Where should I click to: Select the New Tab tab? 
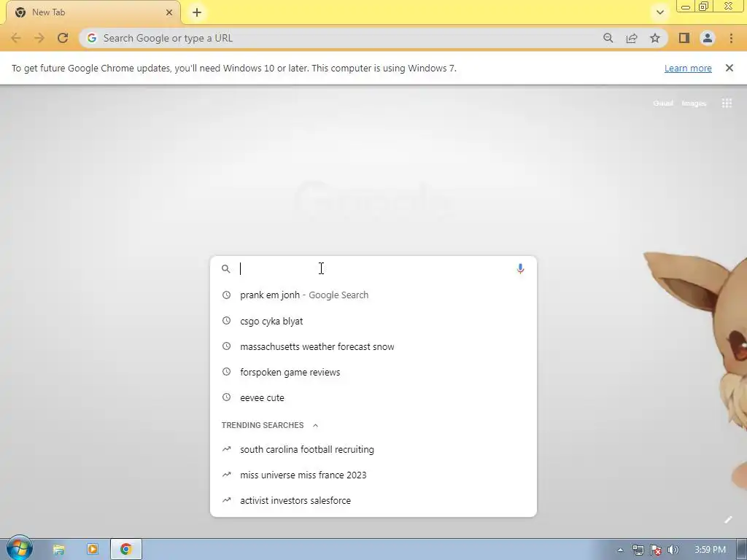93,12
